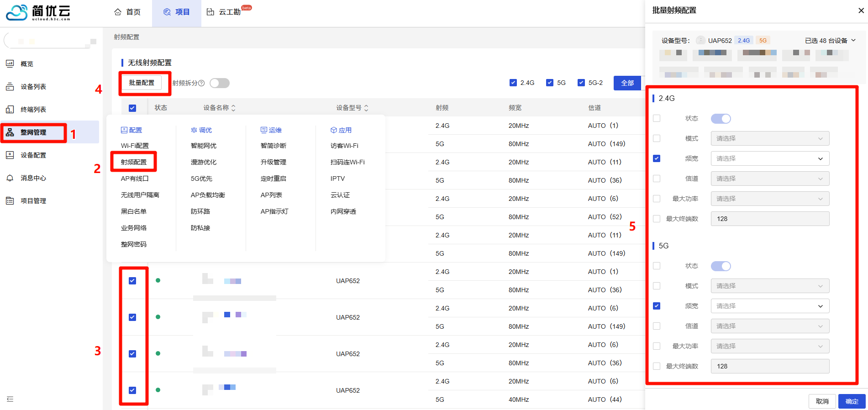Click the 射频拆分 help question-mark icon
The height and width of the screenshot is (410, 868).
[x=201, y=83]
